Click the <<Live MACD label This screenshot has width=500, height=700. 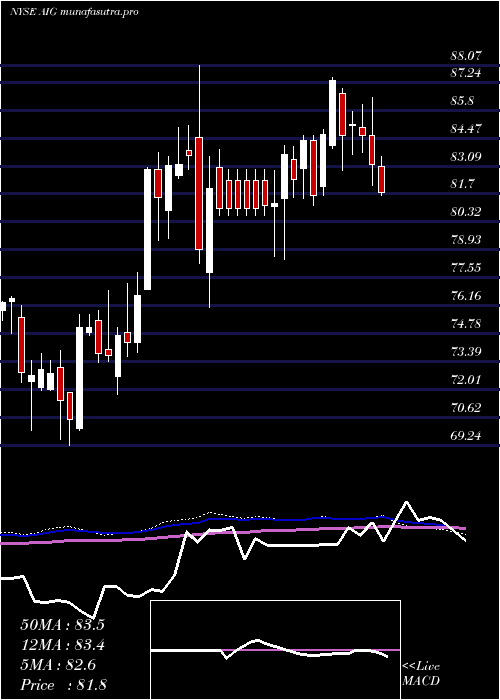click(x=421, y=674)
